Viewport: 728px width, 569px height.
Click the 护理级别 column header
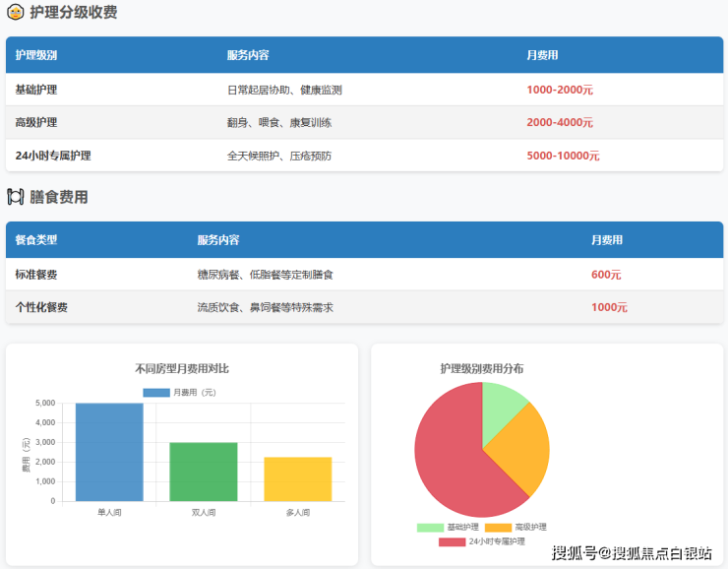pos(36,55)
